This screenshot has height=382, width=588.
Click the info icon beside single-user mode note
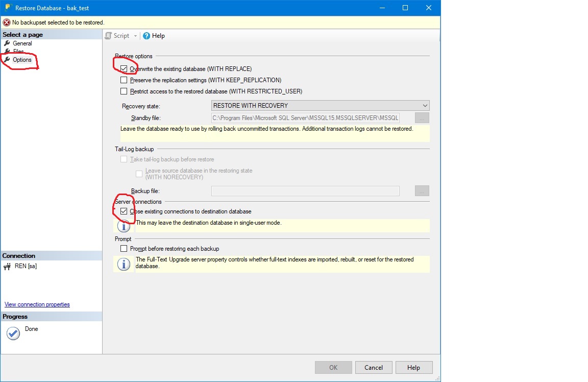pos(124,226)
